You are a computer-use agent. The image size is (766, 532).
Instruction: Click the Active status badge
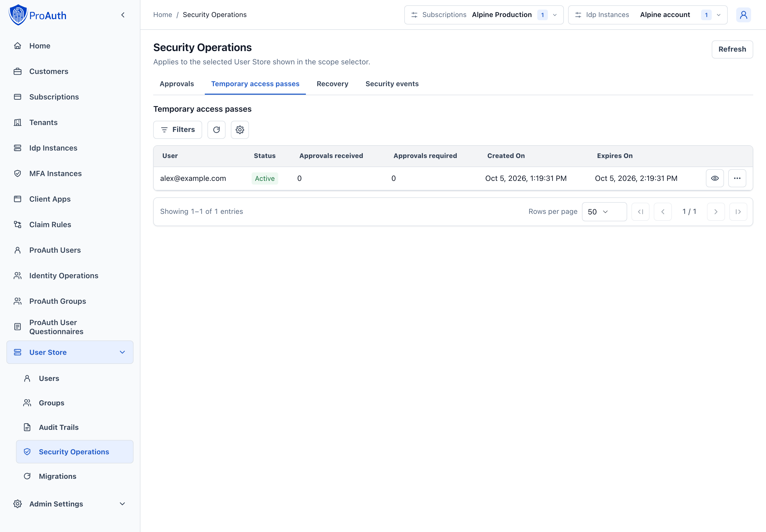(x=265, y=178)
